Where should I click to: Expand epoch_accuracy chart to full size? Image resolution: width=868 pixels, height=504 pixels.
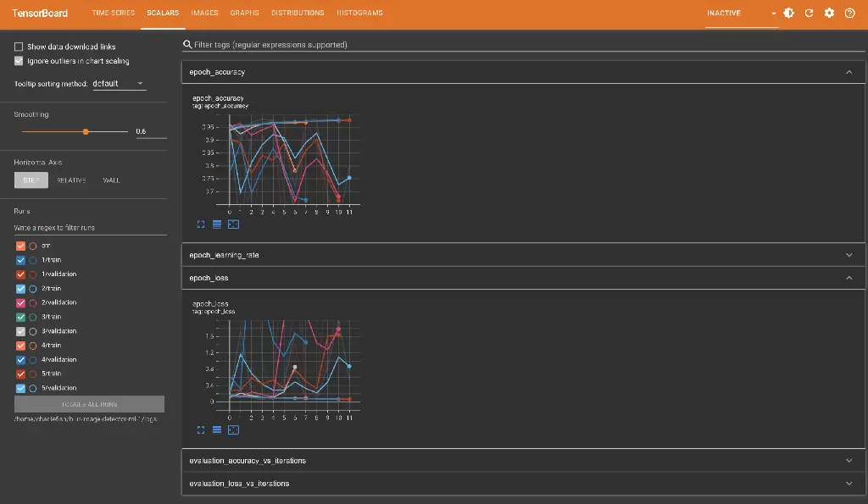click(x=201, y=224)
